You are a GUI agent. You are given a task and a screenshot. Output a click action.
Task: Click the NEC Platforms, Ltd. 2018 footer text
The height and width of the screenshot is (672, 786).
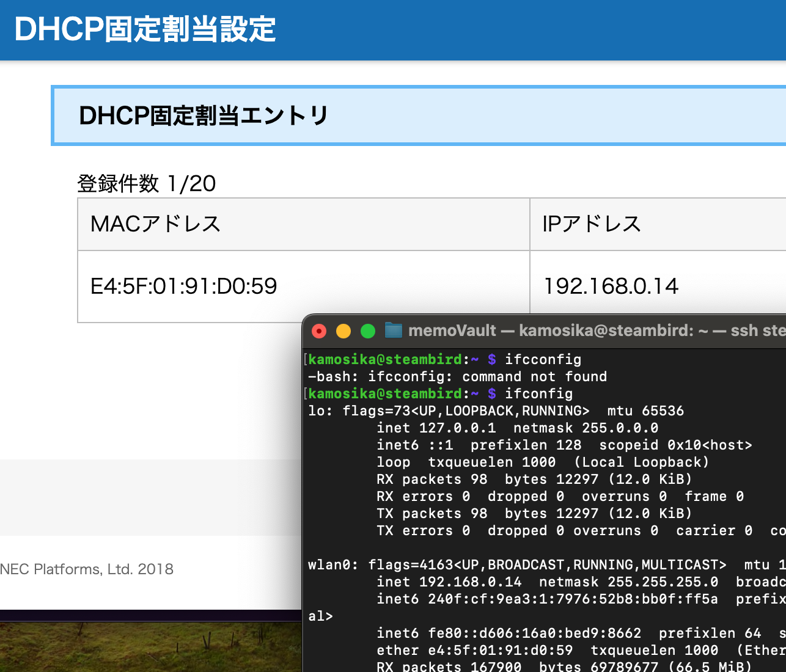coord(87,569)
